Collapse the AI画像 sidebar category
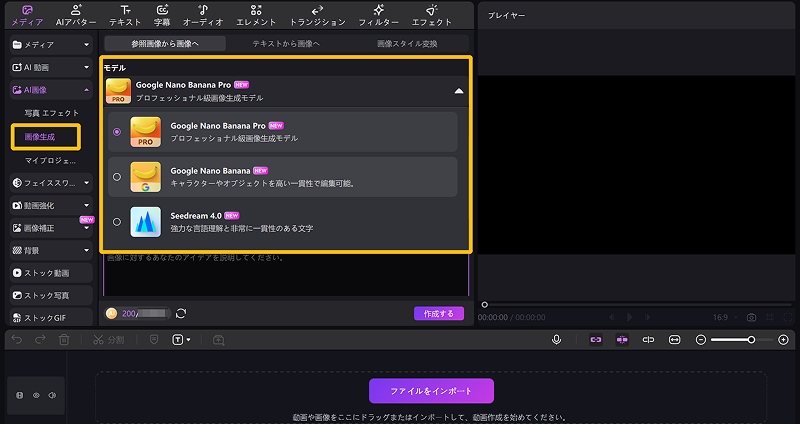Image resolution: width=800 pixels, height=424 pixels. point(51,90)
